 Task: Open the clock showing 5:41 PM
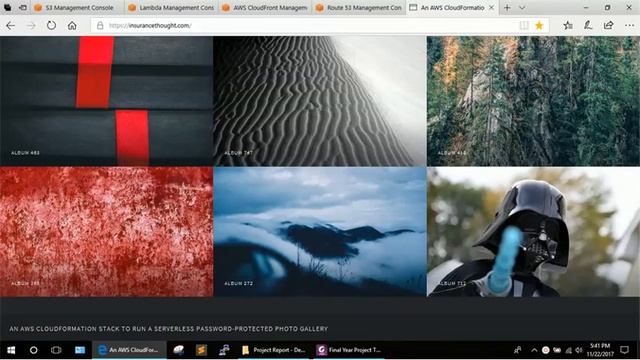[x=600, y=350]
